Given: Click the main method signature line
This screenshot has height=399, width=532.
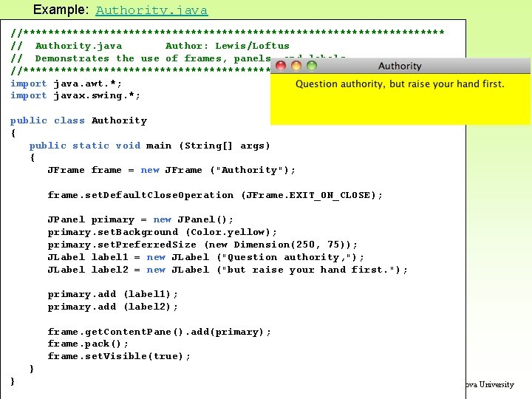Looking at the screenshot, I should coord(149,146).
